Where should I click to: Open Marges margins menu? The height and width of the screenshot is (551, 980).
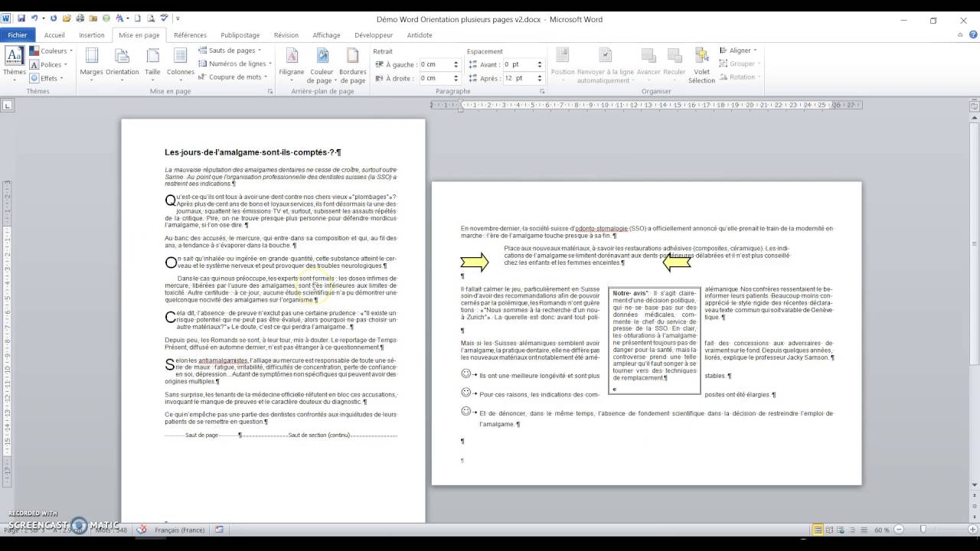point(92,64)
